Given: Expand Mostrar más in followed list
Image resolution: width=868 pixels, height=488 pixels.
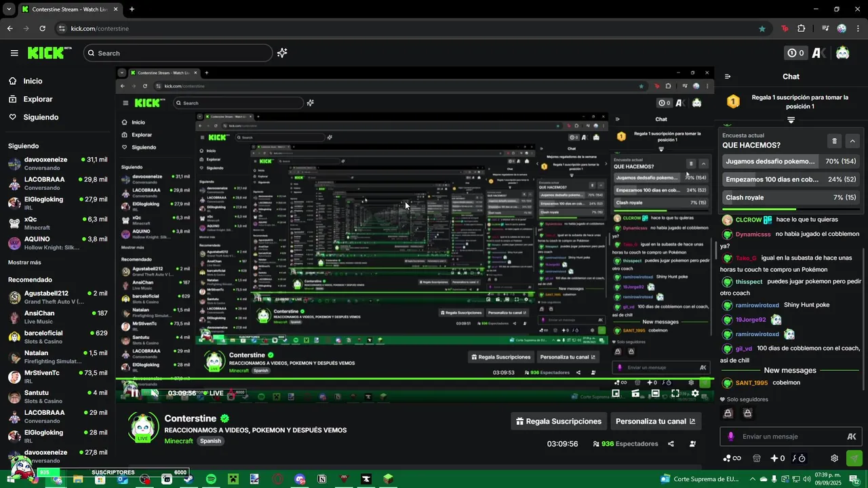Looking at the screenshot, I should (24, 262).
